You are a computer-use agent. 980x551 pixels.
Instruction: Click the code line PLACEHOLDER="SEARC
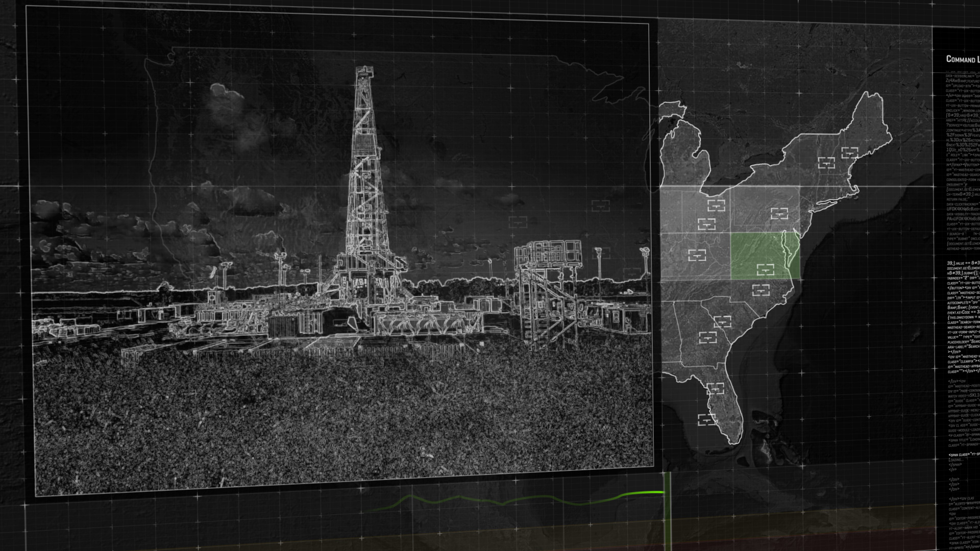pyautogui.click(x=964, y=342)
